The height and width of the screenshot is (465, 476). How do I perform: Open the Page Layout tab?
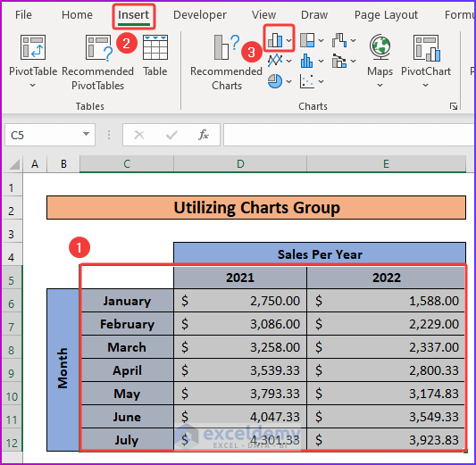tap(386, 15)
